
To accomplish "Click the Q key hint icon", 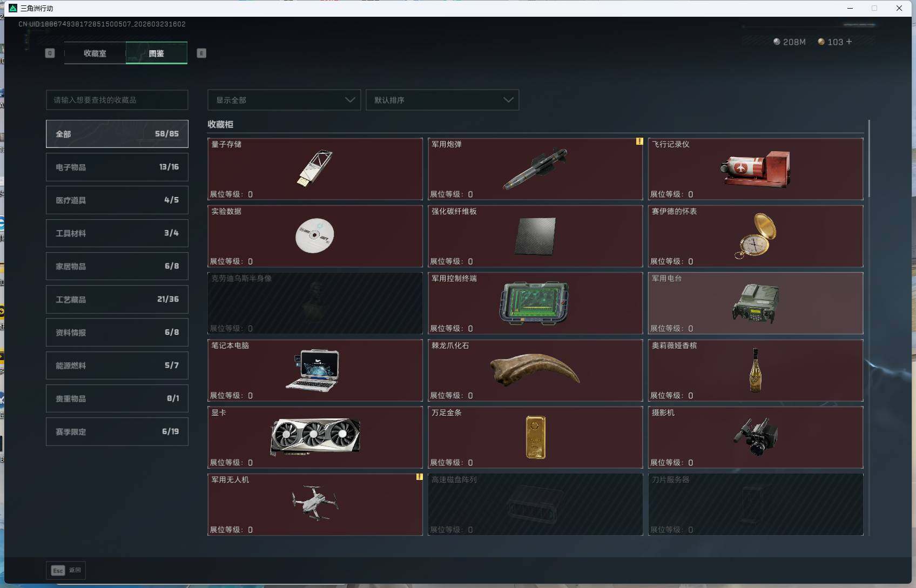I will pos(50,53).
